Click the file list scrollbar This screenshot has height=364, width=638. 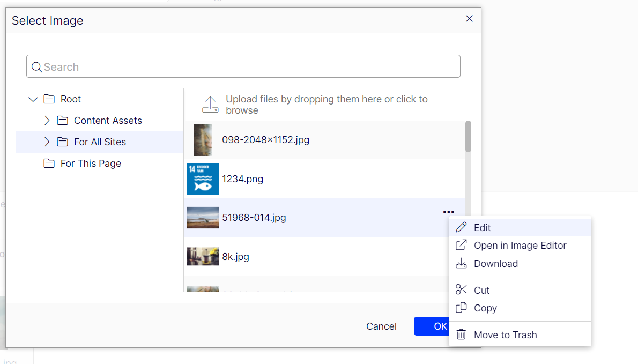tap(468, 137)
